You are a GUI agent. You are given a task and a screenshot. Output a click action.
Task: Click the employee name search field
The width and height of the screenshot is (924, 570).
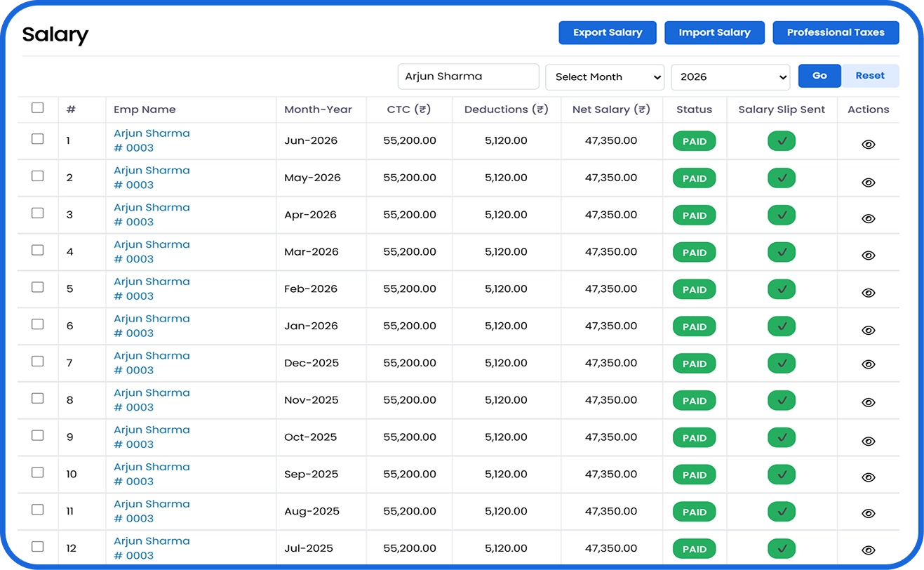point(469,77)
